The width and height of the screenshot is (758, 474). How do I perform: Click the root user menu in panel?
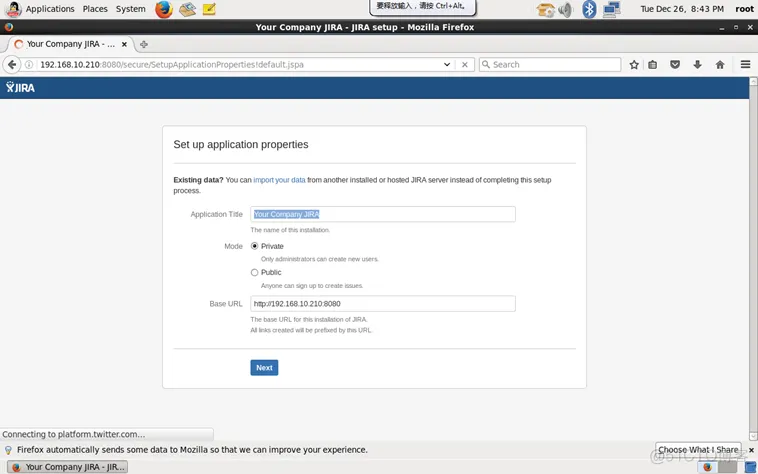[744, 9]
